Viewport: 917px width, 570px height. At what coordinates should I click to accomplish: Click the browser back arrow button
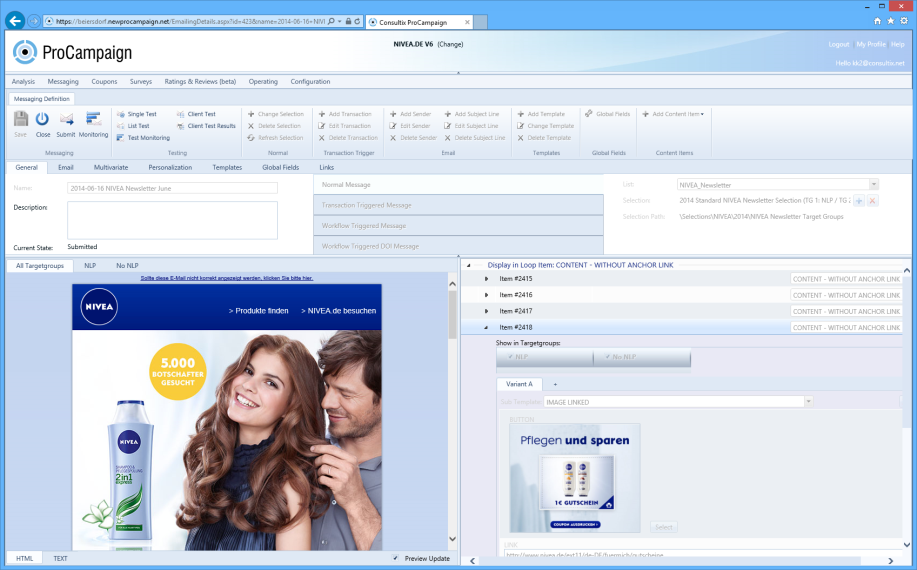[15, 20]
